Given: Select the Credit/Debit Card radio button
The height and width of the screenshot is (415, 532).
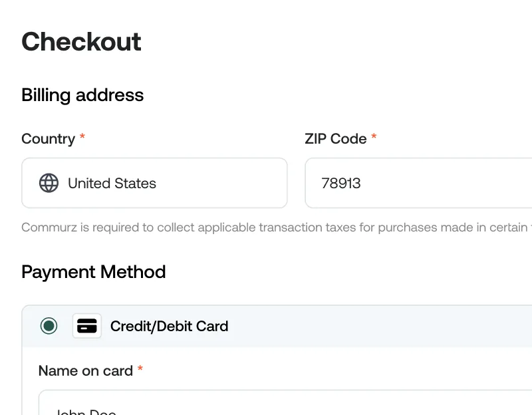Looking at the screenshot, I should tap(49, 326).
